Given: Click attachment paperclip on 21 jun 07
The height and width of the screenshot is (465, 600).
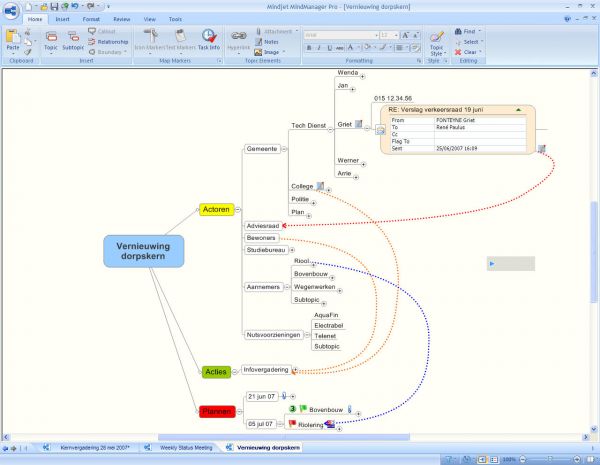Looking at the screenshot, I should click(x=284, y=396).
